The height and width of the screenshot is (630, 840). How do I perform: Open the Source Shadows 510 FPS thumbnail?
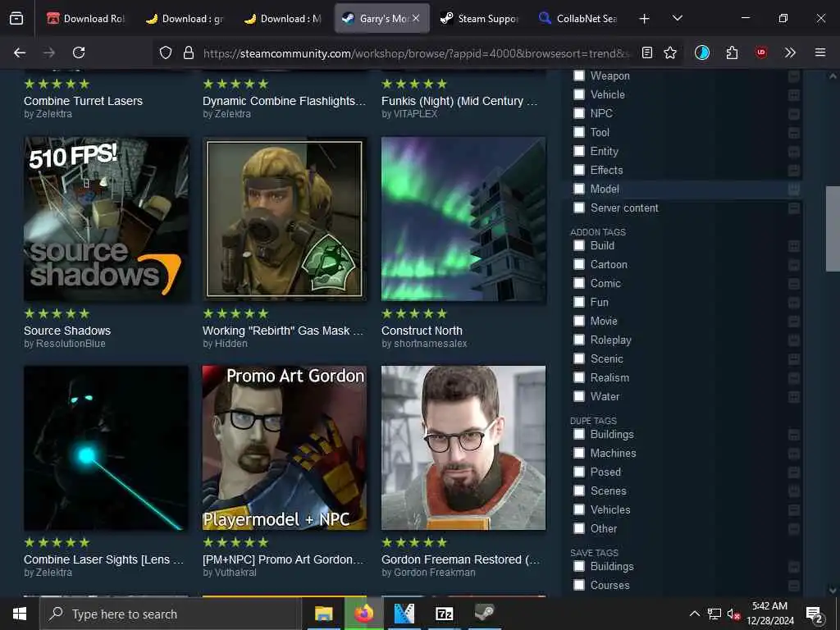point(106,219)
